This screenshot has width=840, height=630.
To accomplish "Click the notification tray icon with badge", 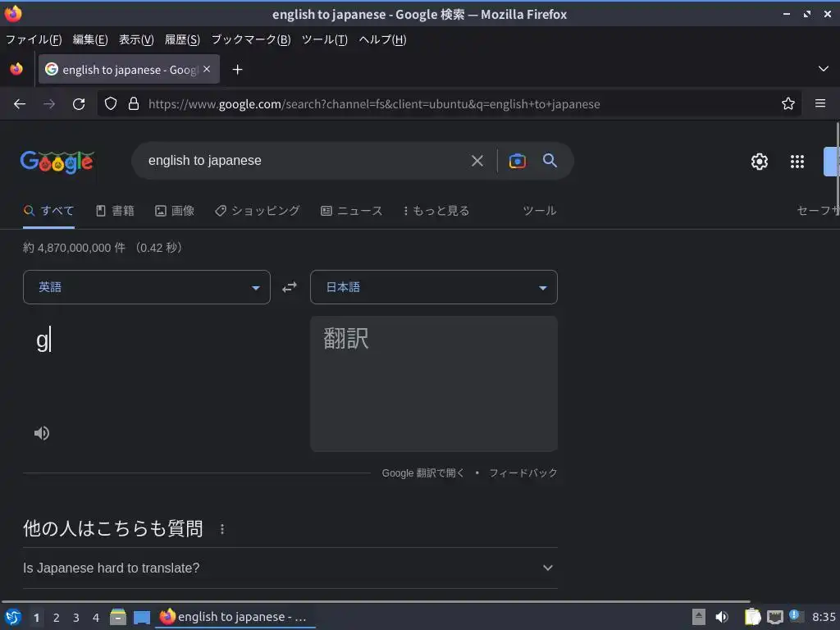I will pyautogui.click(x=797, y=616).
